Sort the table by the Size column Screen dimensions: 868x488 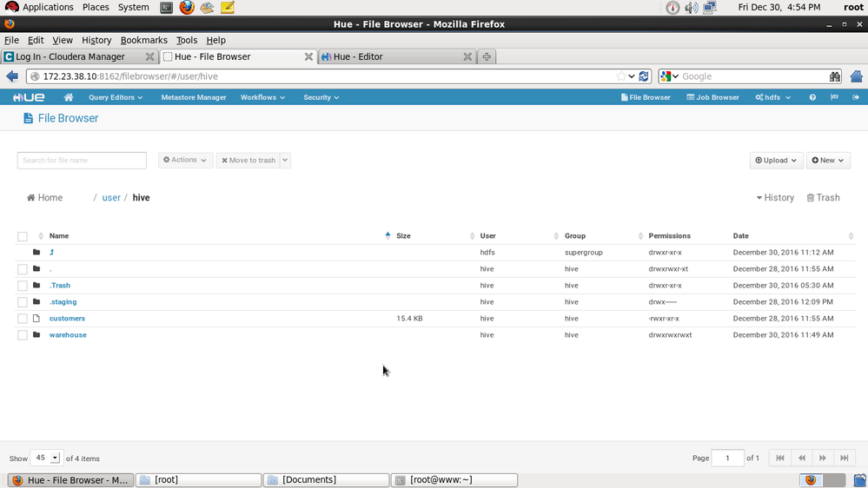click(403, 235)
